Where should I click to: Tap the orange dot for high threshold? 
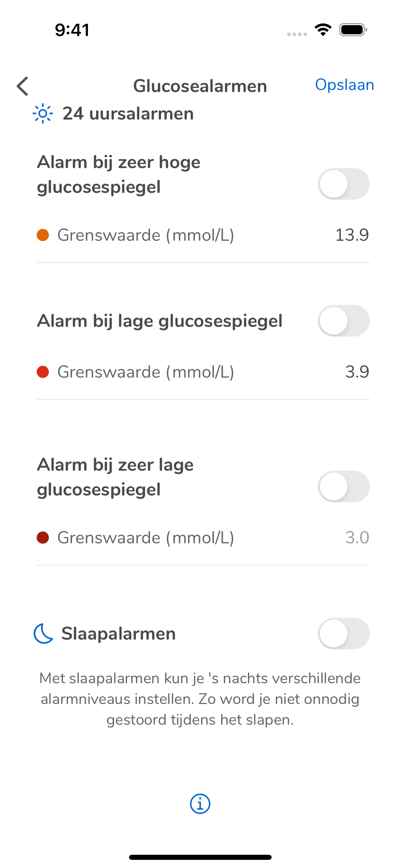coord(43,235)
